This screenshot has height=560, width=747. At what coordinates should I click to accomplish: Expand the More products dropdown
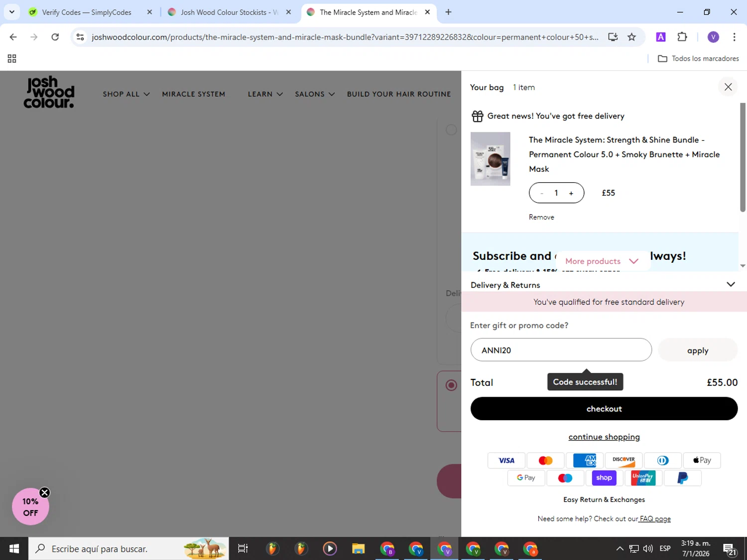pyautogui.click(x=602, y=261)
